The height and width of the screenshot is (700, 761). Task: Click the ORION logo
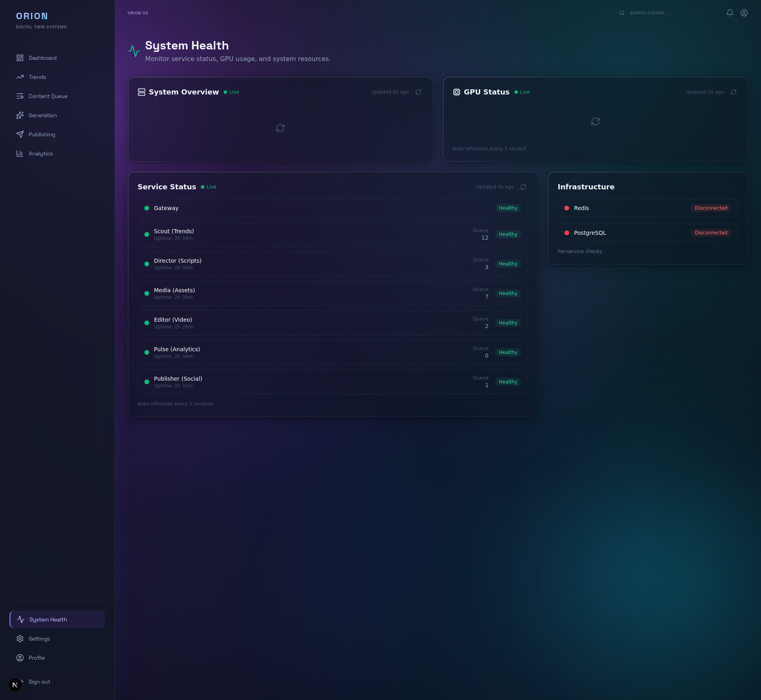pos(32,16)
